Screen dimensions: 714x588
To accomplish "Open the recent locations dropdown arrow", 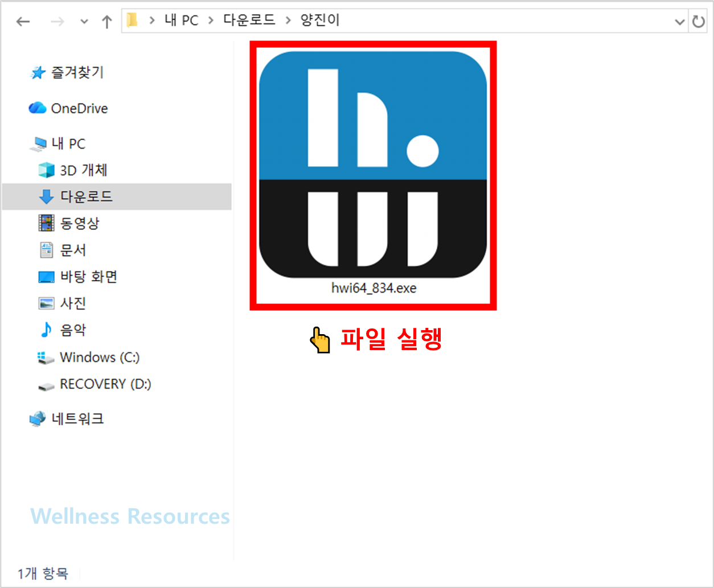I will pos(84,22).
